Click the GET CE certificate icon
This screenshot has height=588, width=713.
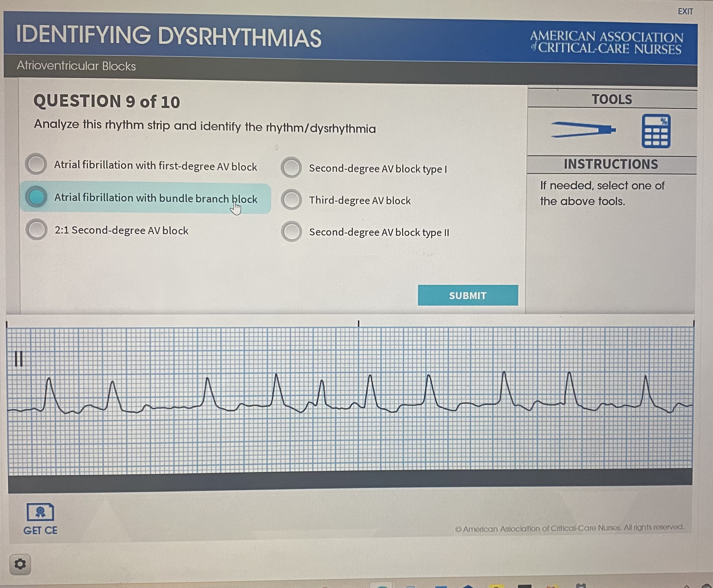[x=40, y=511]
